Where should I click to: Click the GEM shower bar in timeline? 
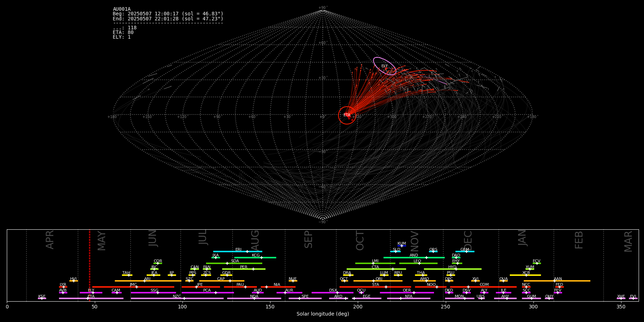tap(465, 252)
